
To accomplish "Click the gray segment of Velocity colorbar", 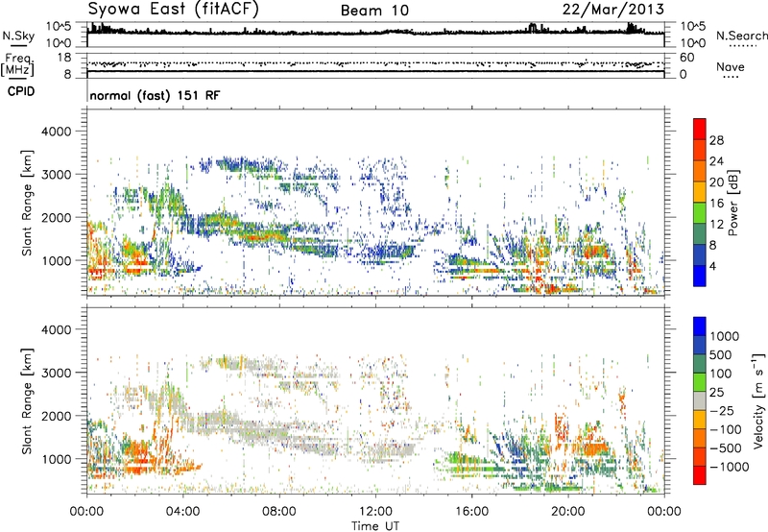I will pyautogui.click(x=700, y=400).
